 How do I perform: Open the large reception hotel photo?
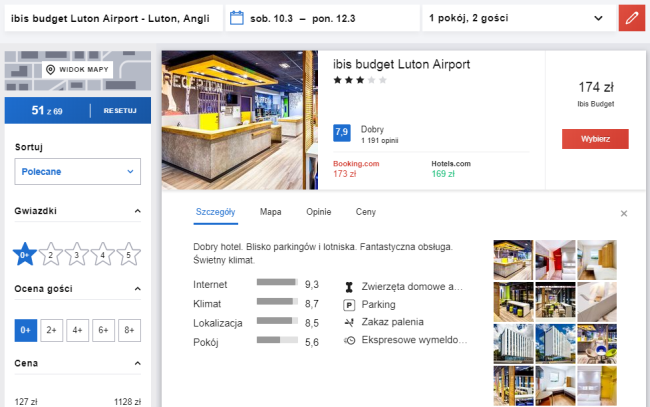240,120
